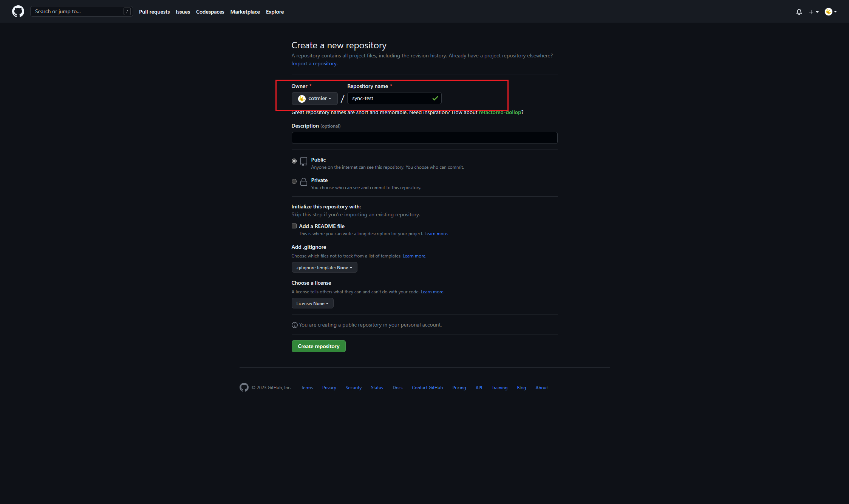Open license Learn more link
The image size is (849, 504).
pyautogui.click(x=432, y=292)
